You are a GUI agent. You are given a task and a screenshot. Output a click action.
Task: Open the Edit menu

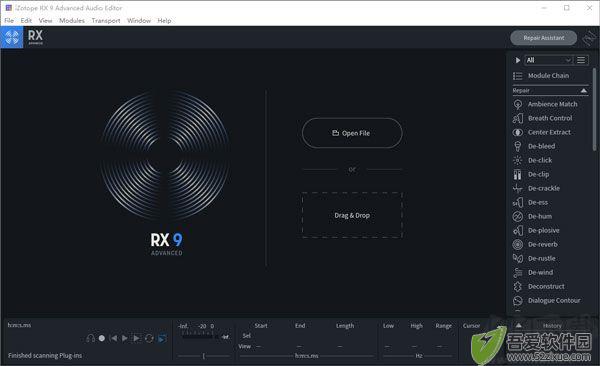(x=26, y=21)
